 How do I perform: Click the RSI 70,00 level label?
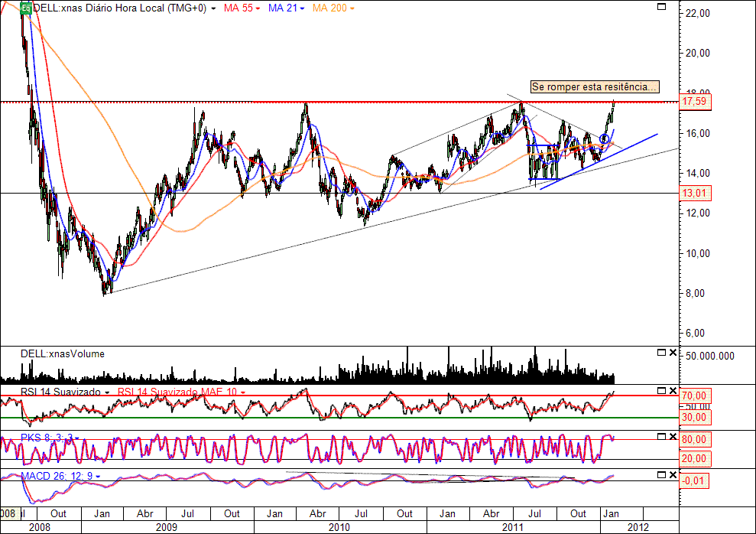point(694,396)
